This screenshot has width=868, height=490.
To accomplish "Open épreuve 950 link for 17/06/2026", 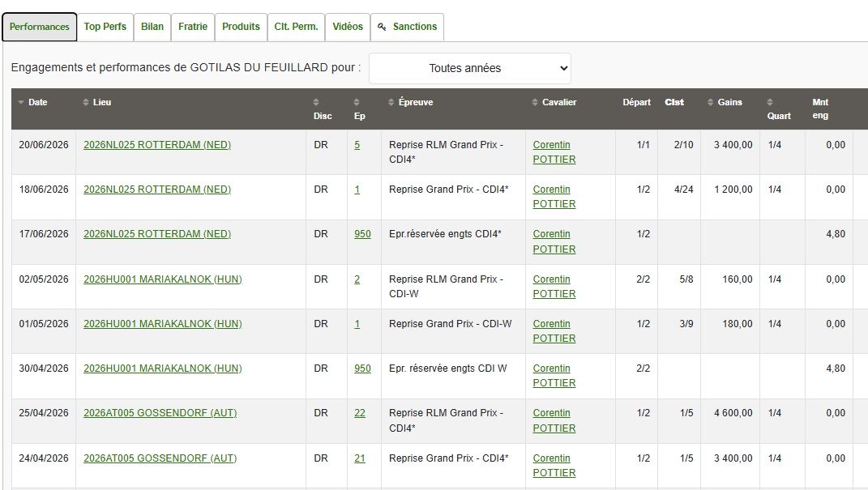I will [x=362, y=234].
